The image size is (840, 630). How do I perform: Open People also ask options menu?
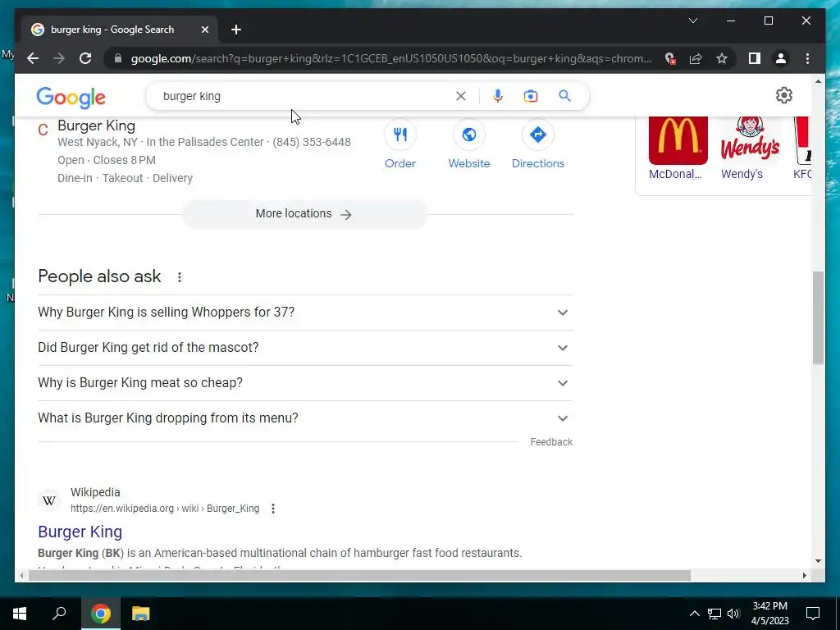(x=180, y=277)
